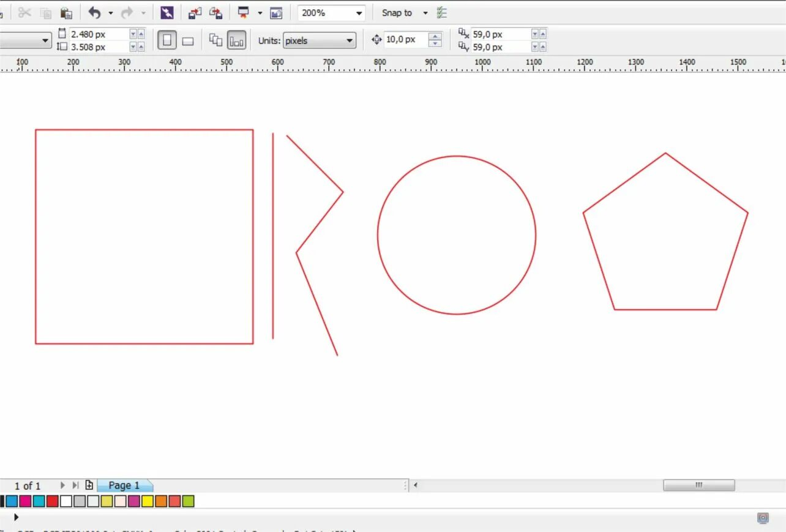Select Landscape page orientation
The height and width of the screenshot is (532, 786).
[x=188, y=41]
